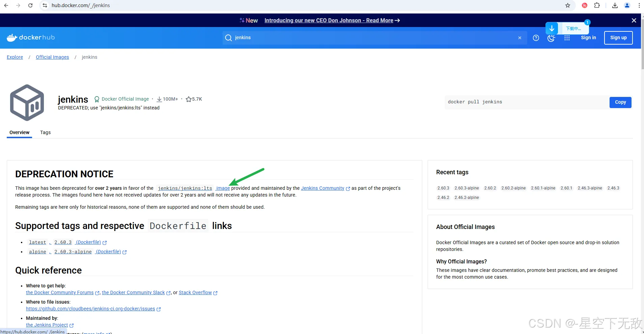Select the alpine tag link
Viewport: 644px width, 334px height.
[37, 252]
